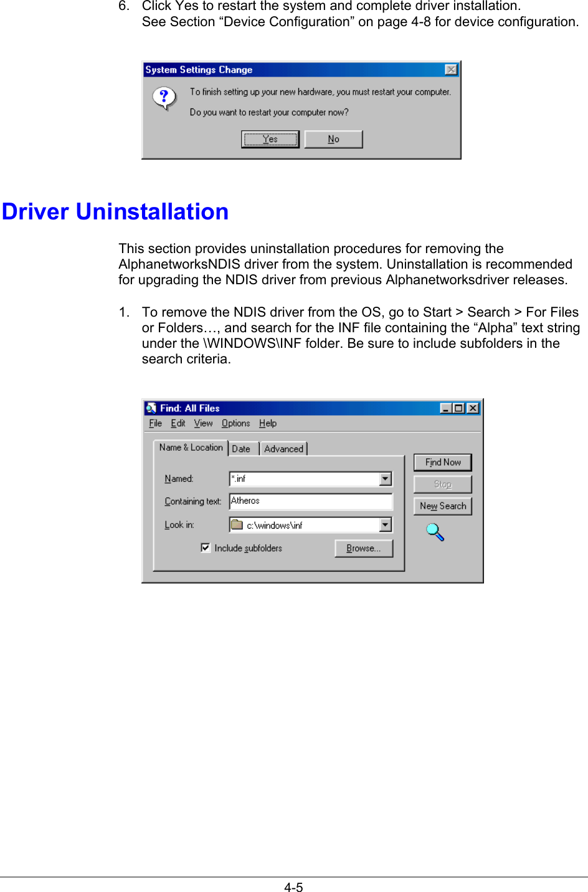The image size is (588, 892).
Task: Open the File menu in Find window
Action: (155, 423)
